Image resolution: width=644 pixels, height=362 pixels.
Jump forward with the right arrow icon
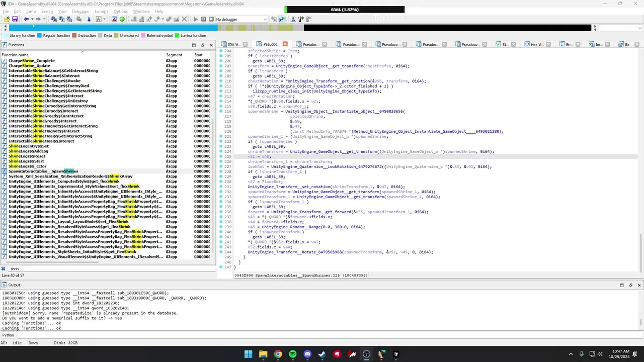tap(38, 19)
